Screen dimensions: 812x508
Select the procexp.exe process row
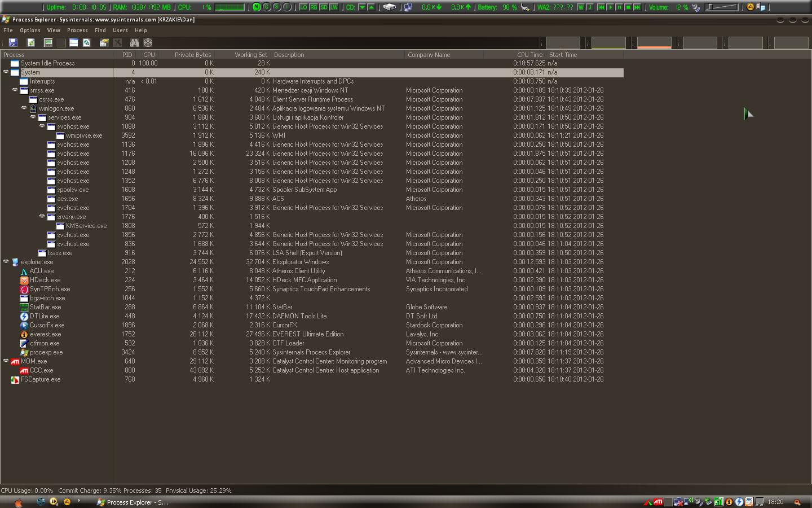click(x=312, y=352)
